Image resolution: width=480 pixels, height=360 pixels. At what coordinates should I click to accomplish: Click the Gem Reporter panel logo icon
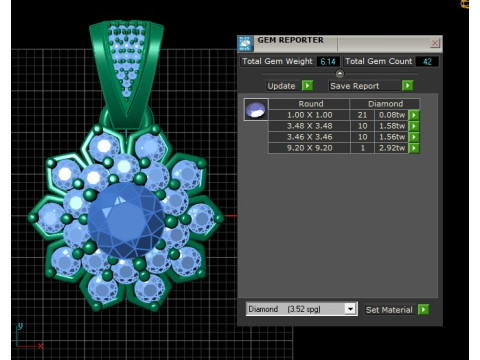[x=245, y=44]
